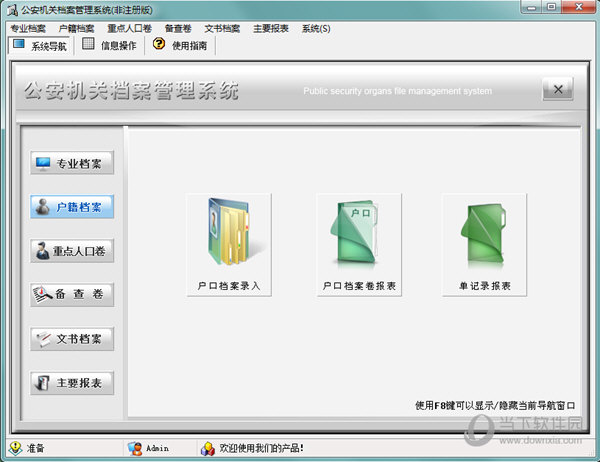Viewport: 600px width, 462px height.
Task: Maximize the application window
Action: (x=551, y=7)
